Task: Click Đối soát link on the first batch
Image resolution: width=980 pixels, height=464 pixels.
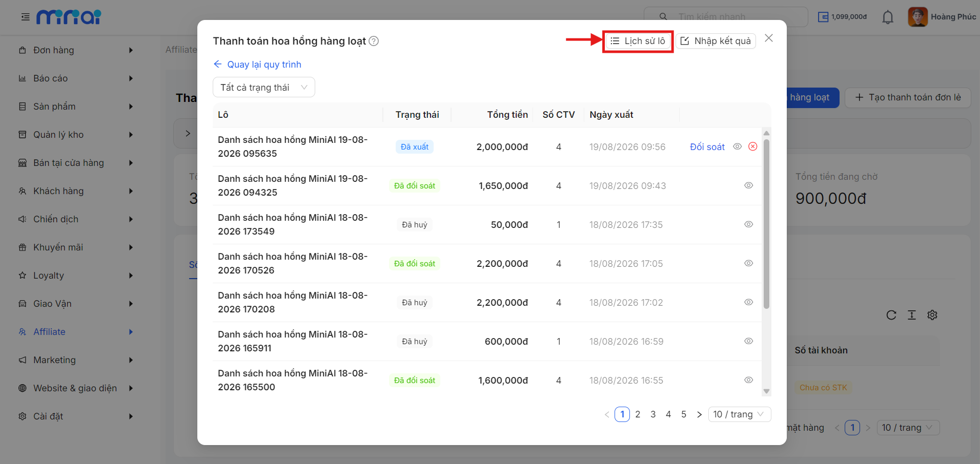Action: [x=707, y=147]
